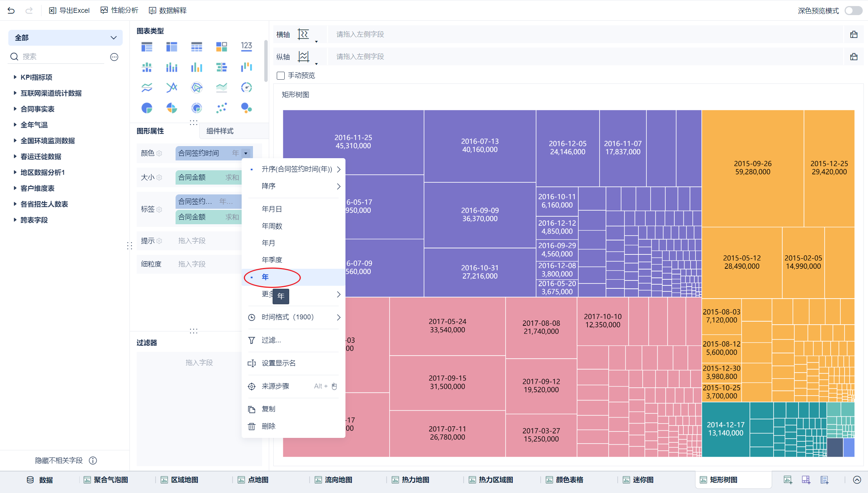
Task: Toggle the dark preview mode switch
Action: (x=853, y=11)
